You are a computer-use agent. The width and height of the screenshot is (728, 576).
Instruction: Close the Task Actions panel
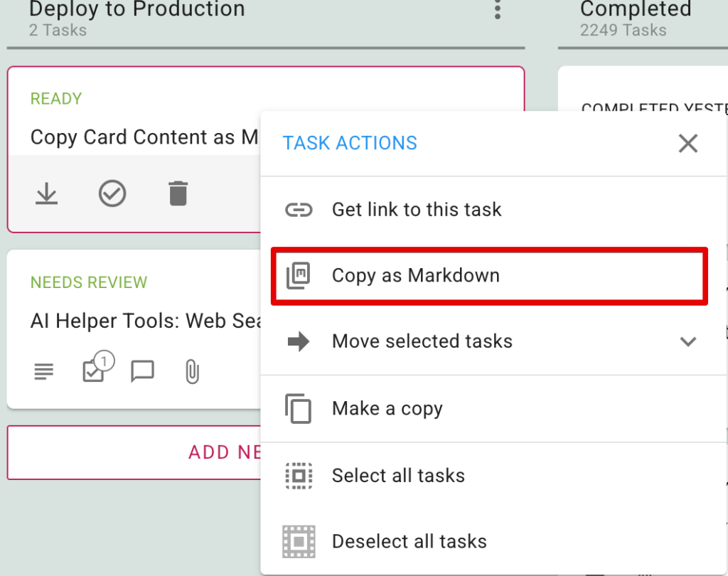pyautogui.click(x=688, y=143)
